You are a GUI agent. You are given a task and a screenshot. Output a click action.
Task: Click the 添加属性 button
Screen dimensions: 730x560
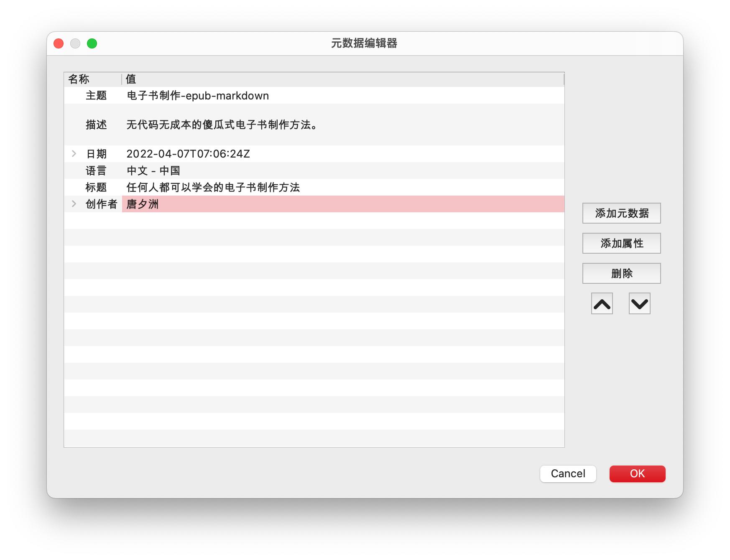tap(621, 243)
